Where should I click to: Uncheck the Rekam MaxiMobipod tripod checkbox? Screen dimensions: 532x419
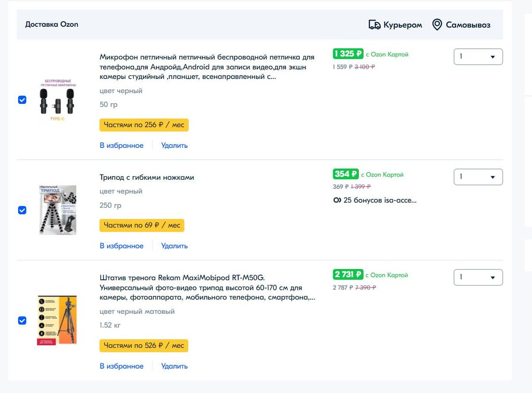[x=22, y=320]
